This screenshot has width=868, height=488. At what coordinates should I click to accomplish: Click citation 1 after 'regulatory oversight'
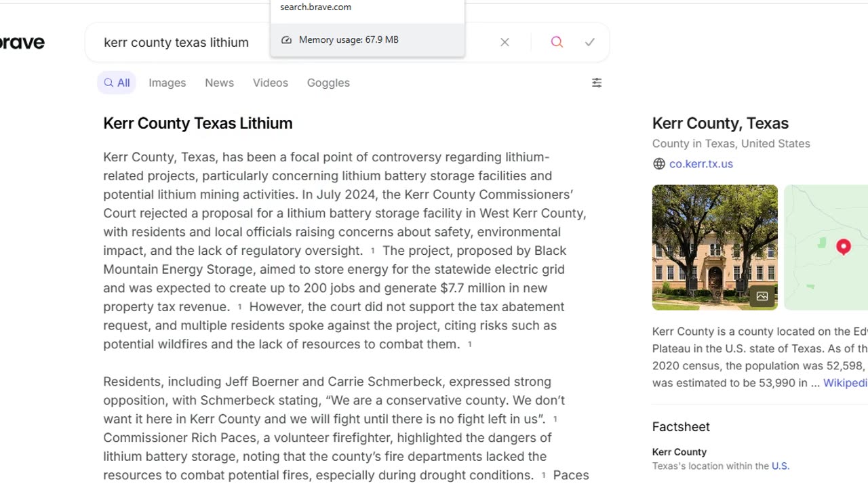click(372, 251)
